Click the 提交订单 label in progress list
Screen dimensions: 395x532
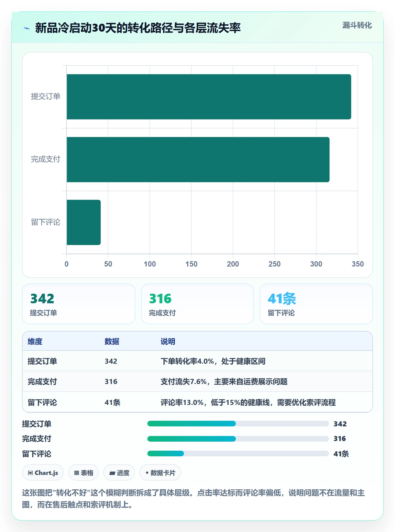[x=37, y=424]
